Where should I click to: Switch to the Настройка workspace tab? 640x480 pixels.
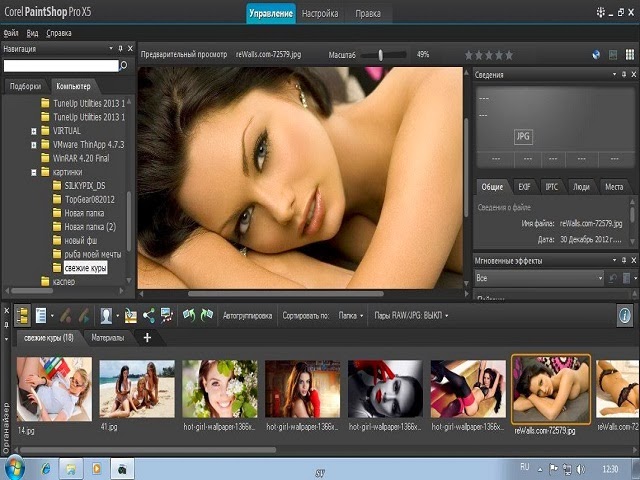tap(320, 13)
